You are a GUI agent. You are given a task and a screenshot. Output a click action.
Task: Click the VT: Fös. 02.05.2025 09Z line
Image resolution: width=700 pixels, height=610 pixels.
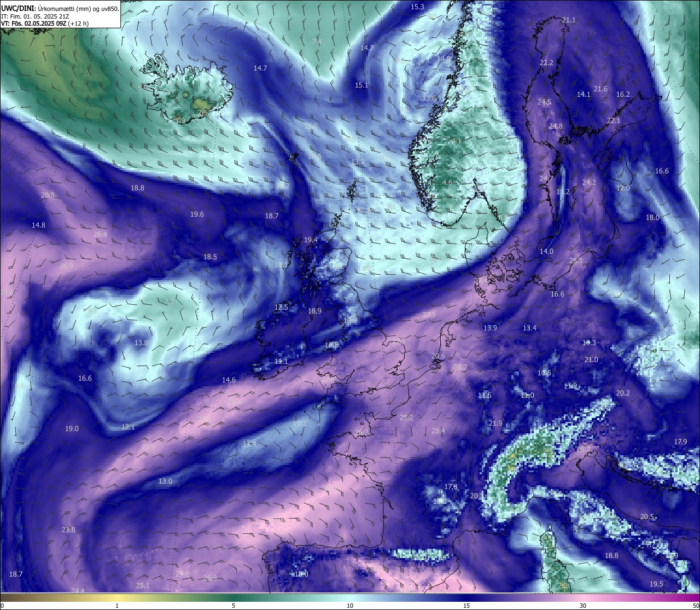pos(45,24)
